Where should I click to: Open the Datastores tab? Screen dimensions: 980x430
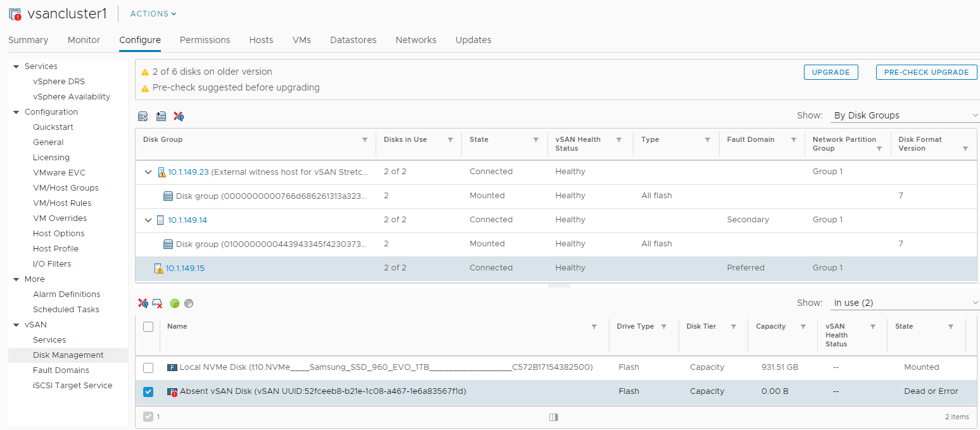(x=353, y=40)
